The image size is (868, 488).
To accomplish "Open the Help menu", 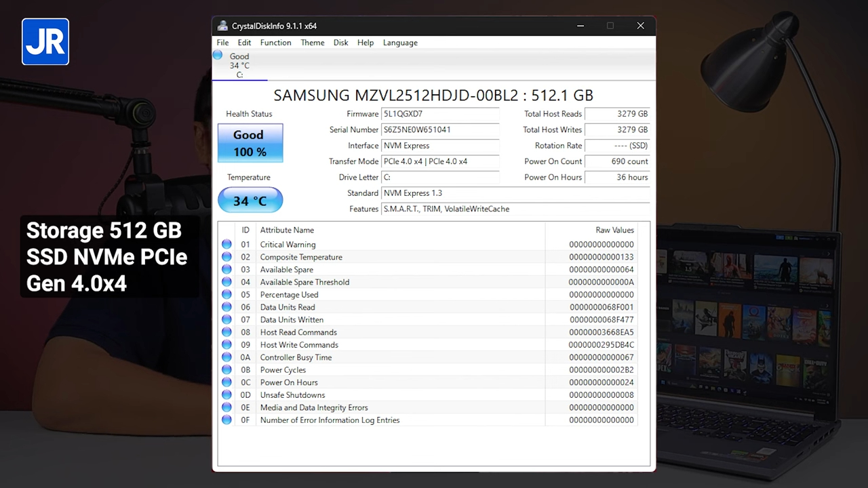I will [x=365, y=42].
